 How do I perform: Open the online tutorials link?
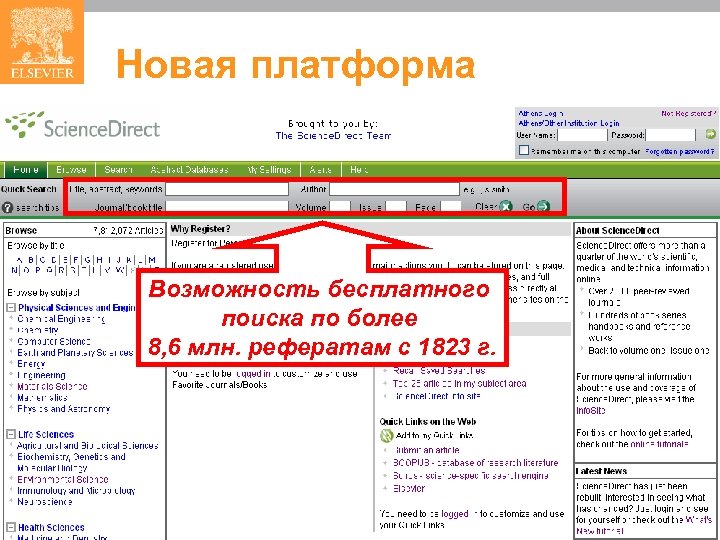[x=659, y=444]
